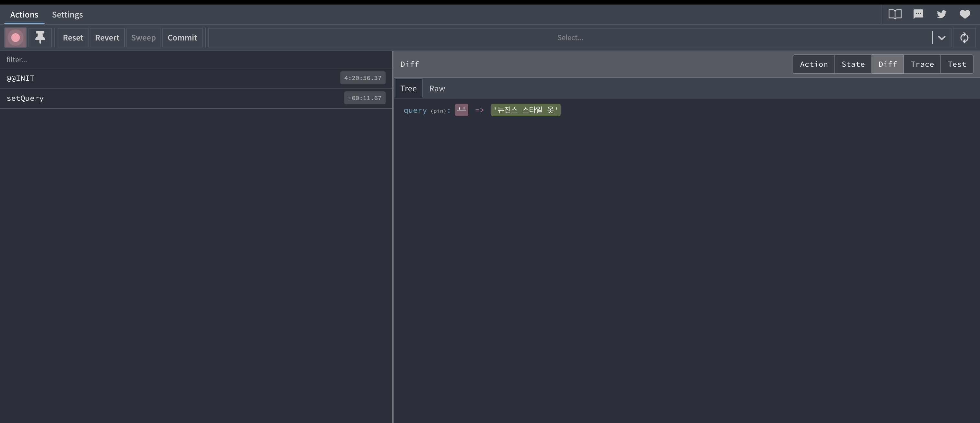Screen dimensions: 980x423
Task: Expand the Select dropdown chevron
Action: 941,38
